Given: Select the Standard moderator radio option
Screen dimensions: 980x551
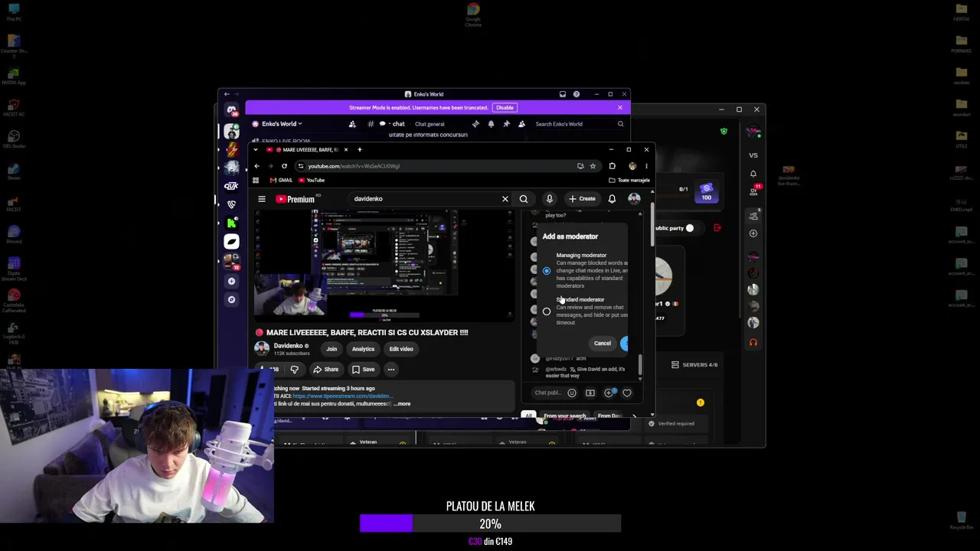Looking at the screenshot, I should 546,311.
